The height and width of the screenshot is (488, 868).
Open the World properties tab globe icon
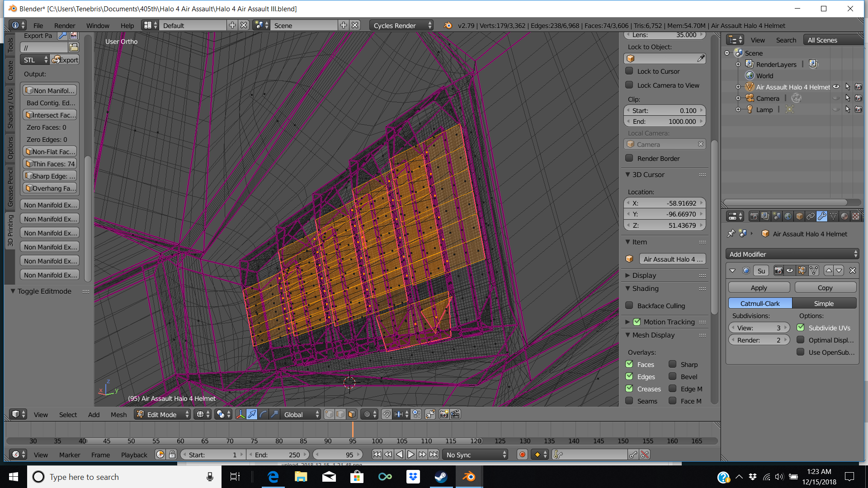point(788,216)
